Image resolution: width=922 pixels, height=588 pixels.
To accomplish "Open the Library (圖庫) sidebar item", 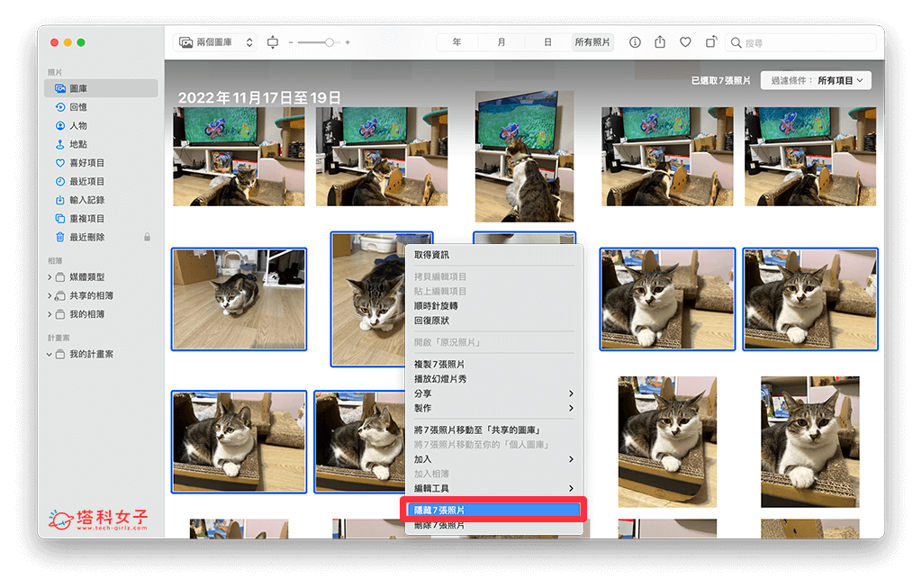I will click(101, 88).
